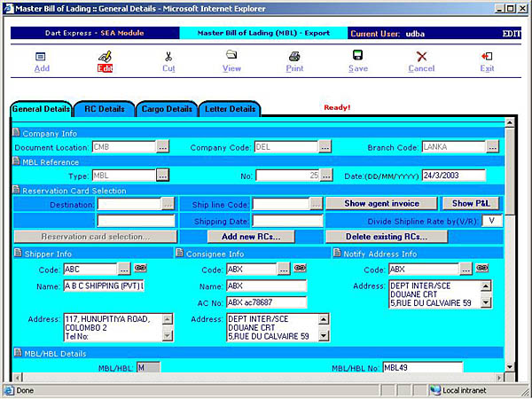Click the Print printer icon

click(294, 56)
